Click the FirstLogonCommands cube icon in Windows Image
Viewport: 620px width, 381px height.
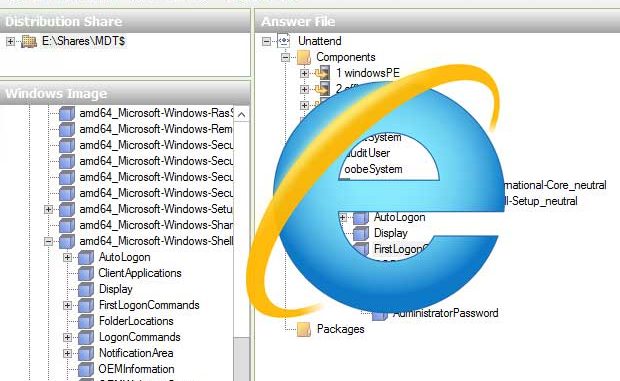point(86,305)
